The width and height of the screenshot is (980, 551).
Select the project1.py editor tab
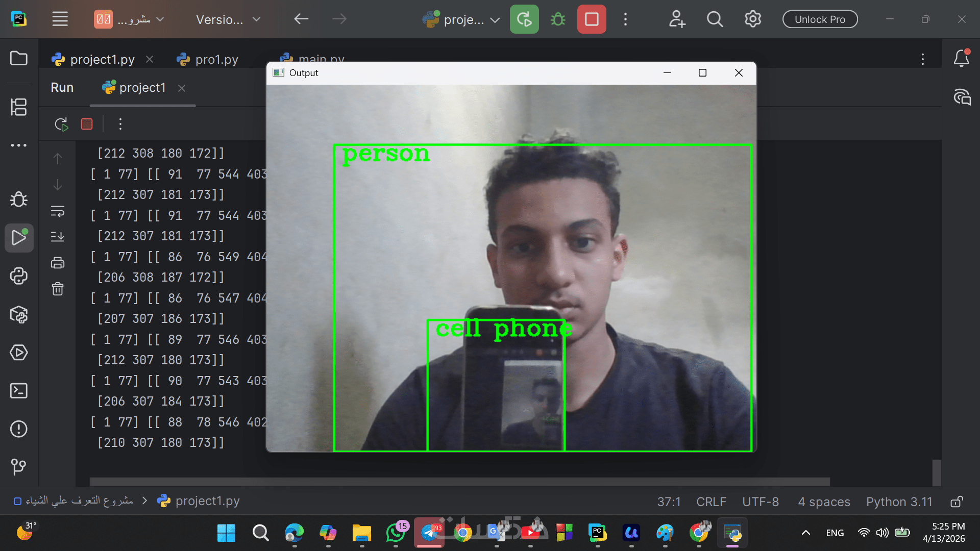coord(102,60)
